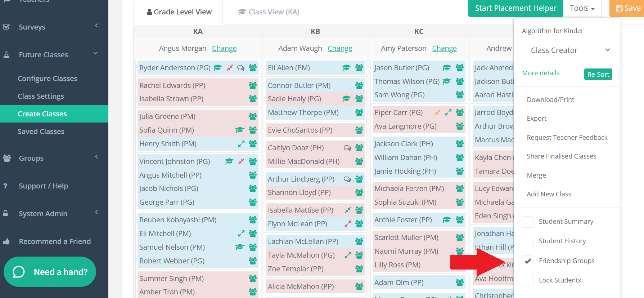Image resolution: width=644 pixels, height=298 pixels.
Task: Open the More details link
Action: [541, 73]
